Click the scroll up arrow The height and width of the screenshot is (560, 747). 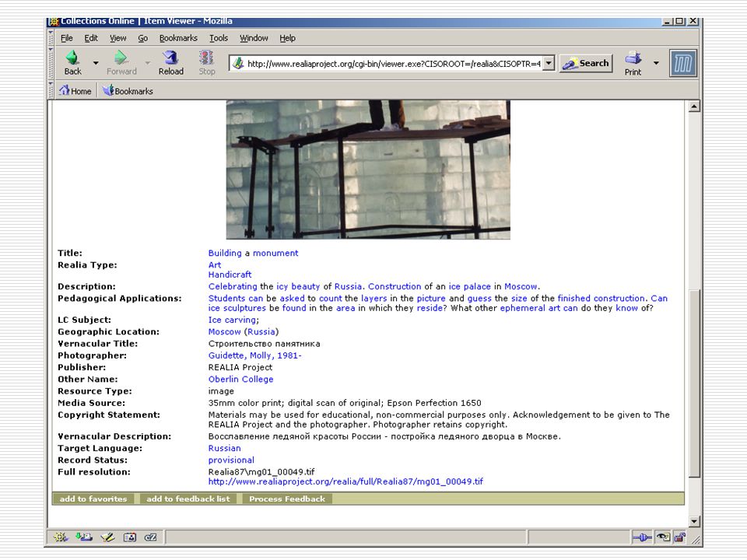[694, 107]
